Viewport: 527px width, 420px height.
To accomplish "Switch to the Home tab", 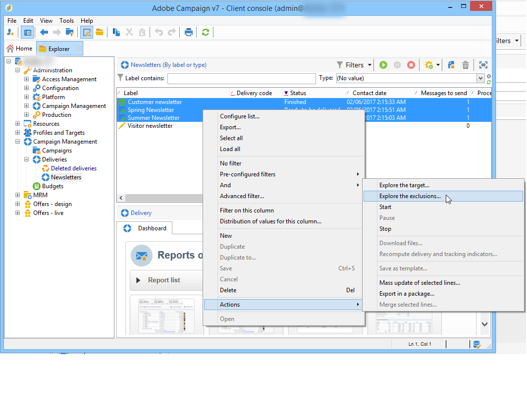I will (x=19, y=49).
